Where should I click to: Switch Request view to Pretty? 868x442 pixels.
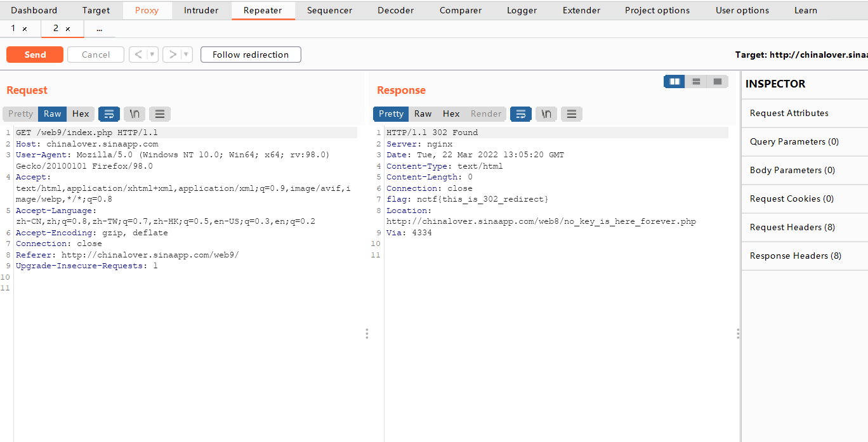[x=20, y=114]
